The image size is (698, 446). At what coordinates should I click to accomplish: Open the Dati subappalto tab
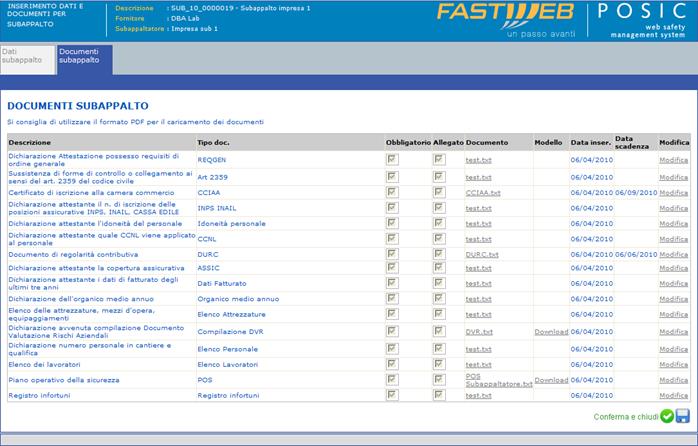click(x=28, y=60)
